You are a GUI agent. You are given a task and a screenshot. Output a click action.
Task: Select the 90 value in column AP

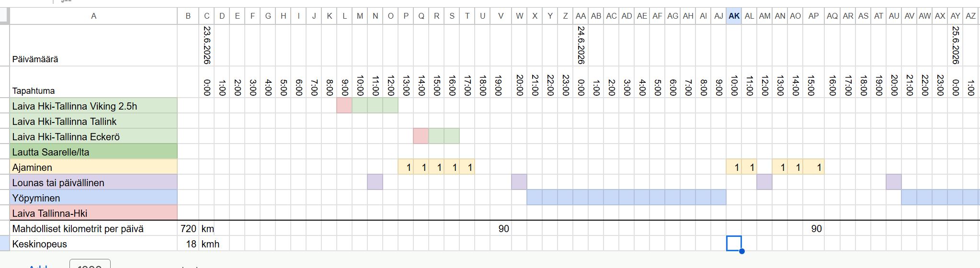(x=813, y=228)
